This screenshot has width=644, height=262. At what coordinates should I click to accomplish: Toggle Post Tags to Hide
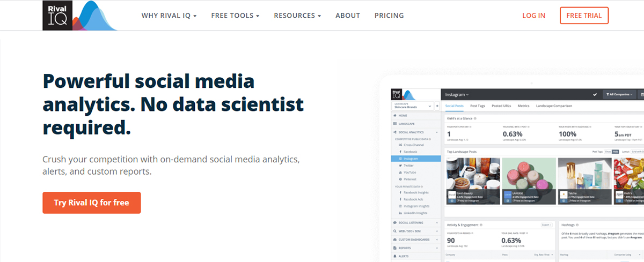pyautogui.click(x=615, y=152)
